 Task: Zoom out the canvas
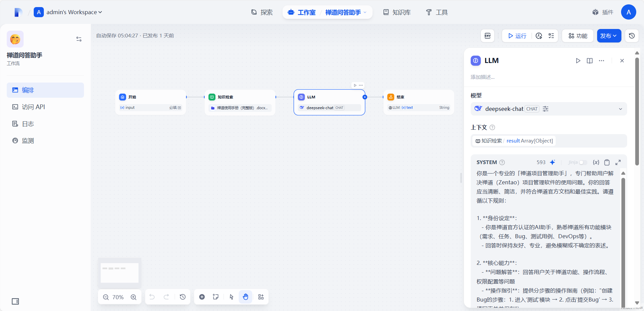pyautogui.click(x=106, y=297)
